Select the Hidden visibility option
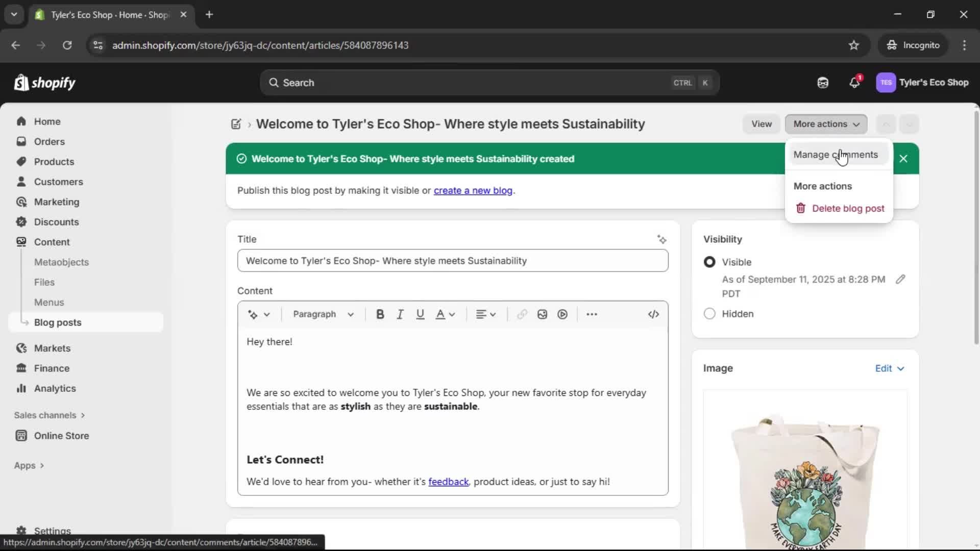This screenshot has width=980, height=551. tap(709, 314)
